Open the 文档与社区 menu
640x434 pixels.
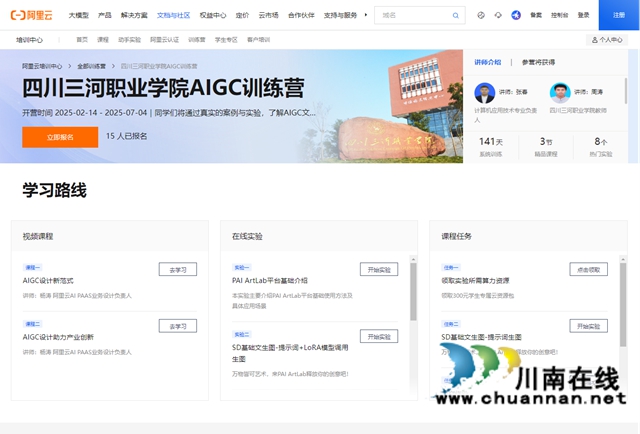point(173,15)
